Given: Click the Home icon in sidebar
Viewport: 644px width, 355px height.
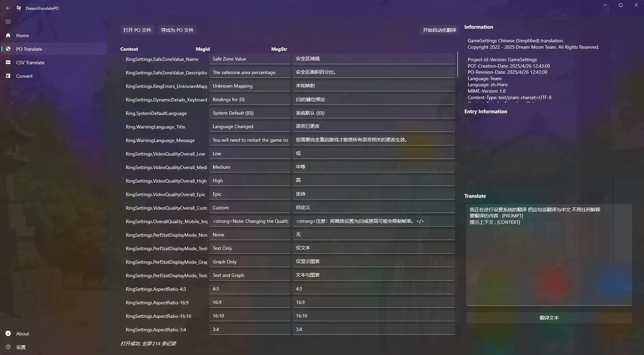Looking at the screenshot, I should 8,35.
